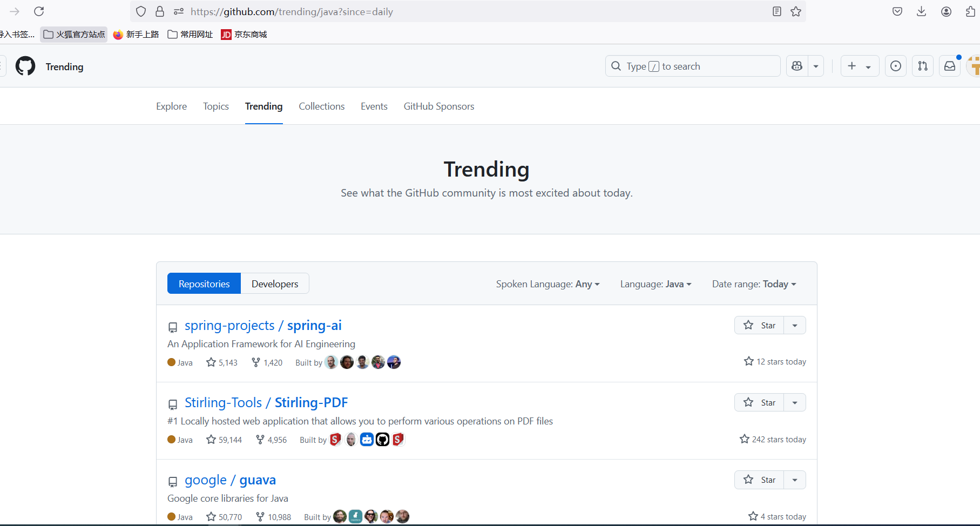View Stirling-PDF stargazers count 59,144
This screenshot has height=526, width=980.
(224, 440)
